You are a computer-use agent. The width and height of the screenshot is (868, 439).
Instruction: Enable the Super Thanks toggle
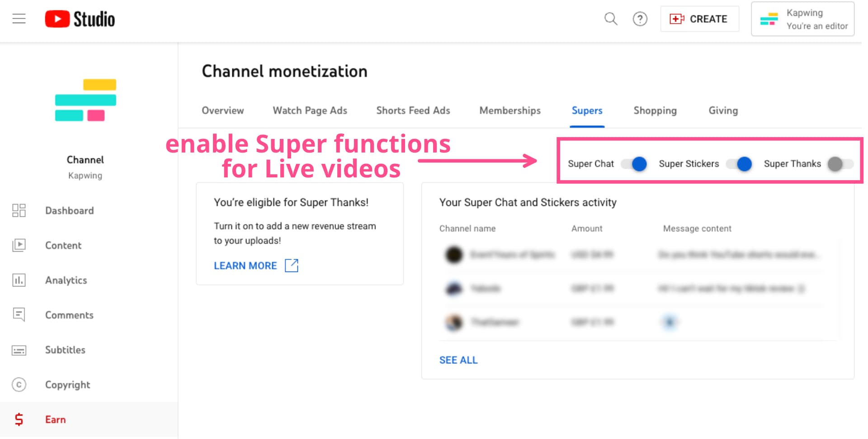840,164
